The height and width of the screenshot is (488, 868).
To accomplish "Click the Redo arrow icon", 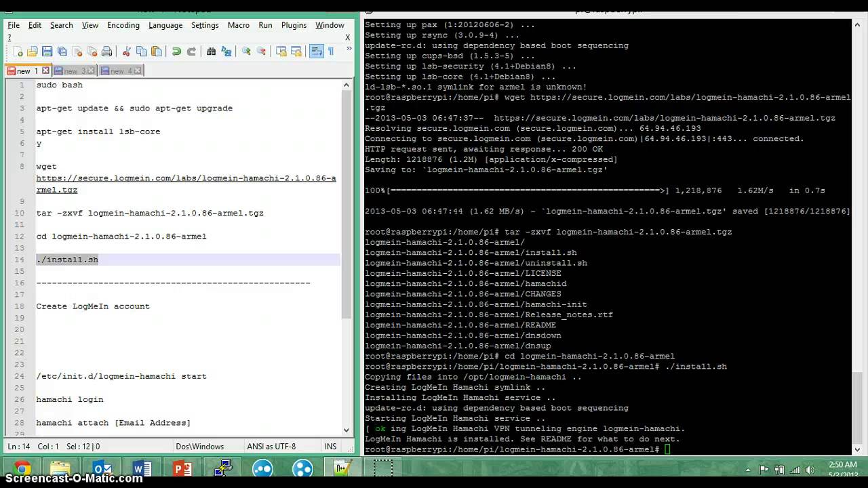I will (191, 52).
